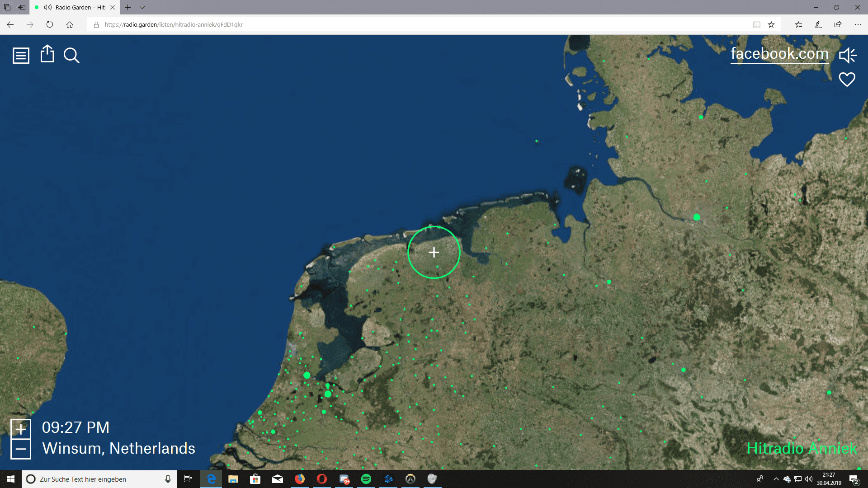Open File Explorer from the taskbar
This screenshot has width=868, height=488.
233,479
